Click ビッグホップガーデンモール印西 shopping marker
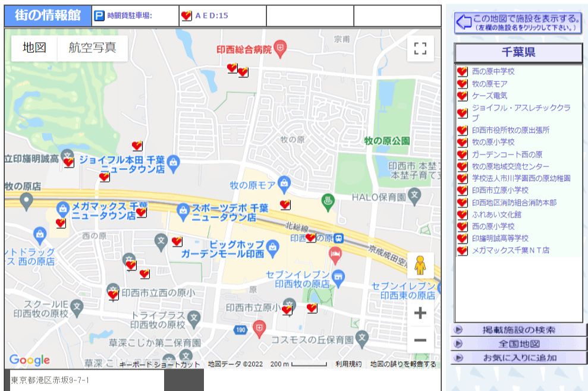This screenshot has width=588, height=391. coord(273,248)
